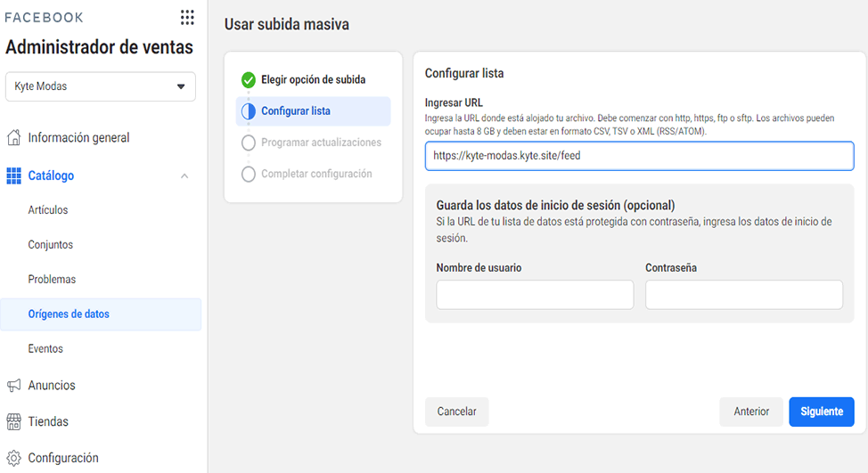Click the Anterior button
This screenshot has width=868, height=473.
point(751,412)
